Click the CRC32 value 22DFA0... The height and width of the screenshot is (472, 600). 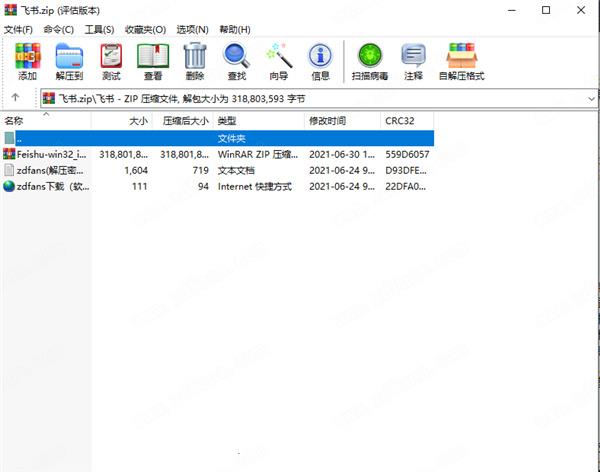[405, 186]
